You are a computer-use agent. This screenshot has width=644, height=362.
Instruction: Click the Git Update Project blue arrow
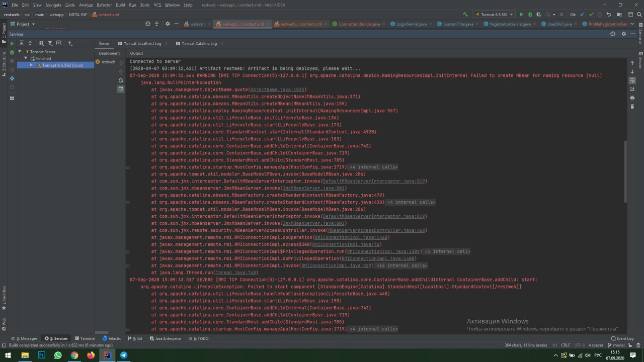pos(582,15)
